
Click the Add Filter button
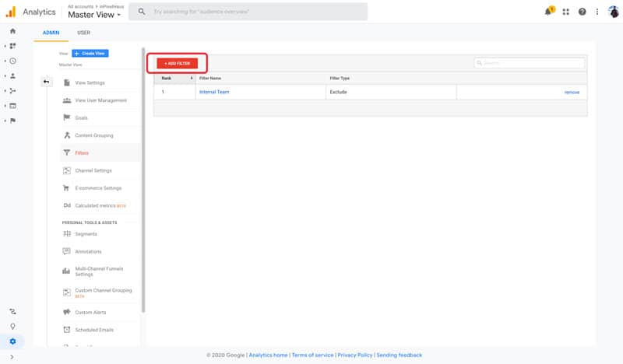pyautogui.click(x=178, y=64)
